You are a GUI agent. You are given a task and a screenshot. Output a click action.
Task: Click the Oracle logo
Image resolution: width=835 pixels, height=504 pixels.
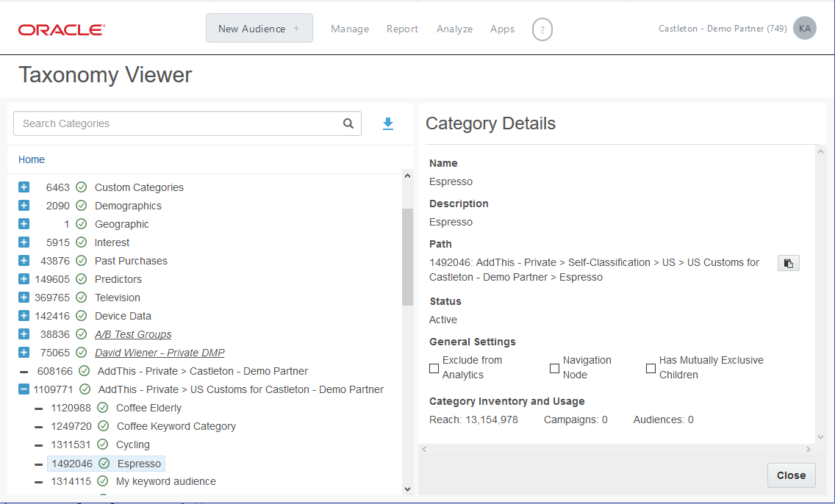click(62, 30)
